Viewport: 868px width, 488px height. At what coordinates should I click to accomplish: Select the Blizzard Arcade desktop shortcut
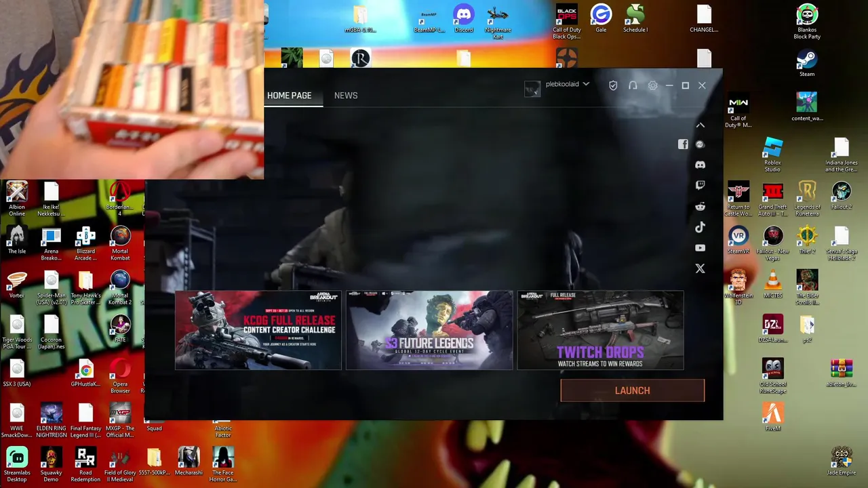[85, 243]
